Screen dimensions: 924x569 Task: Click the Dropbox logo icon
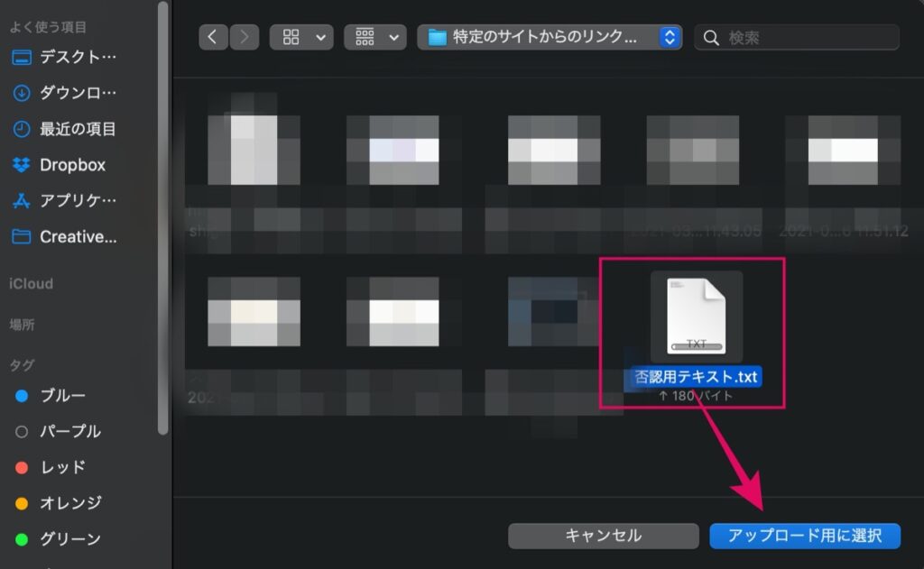coord(22,165)
